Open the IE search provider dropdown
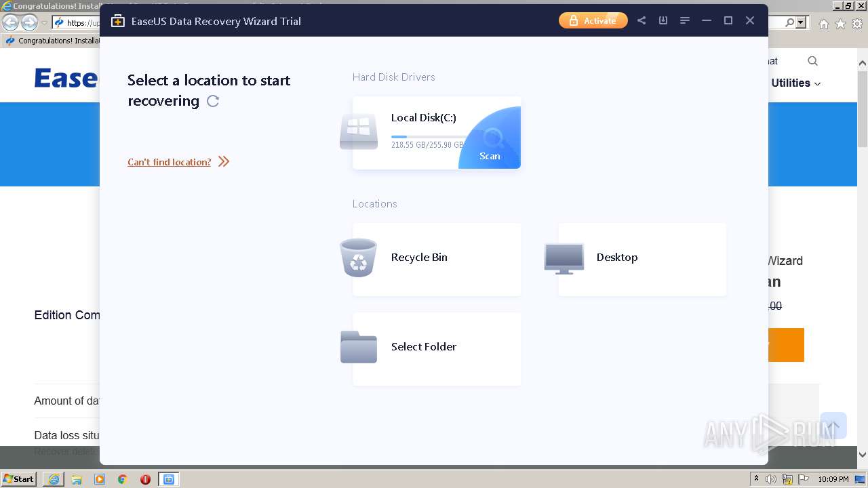This screenshot has width=868, height=488. (801, 22)
